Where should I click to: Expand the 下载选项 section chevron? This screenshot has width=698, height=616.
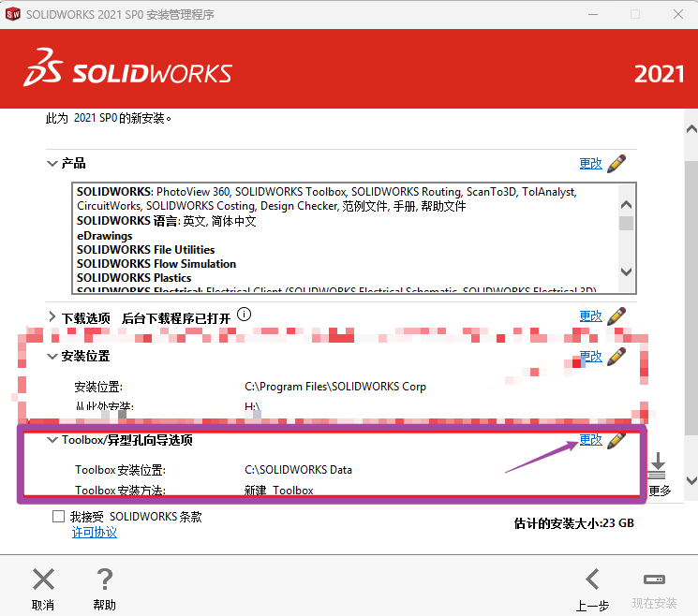(x=52, y=316)
